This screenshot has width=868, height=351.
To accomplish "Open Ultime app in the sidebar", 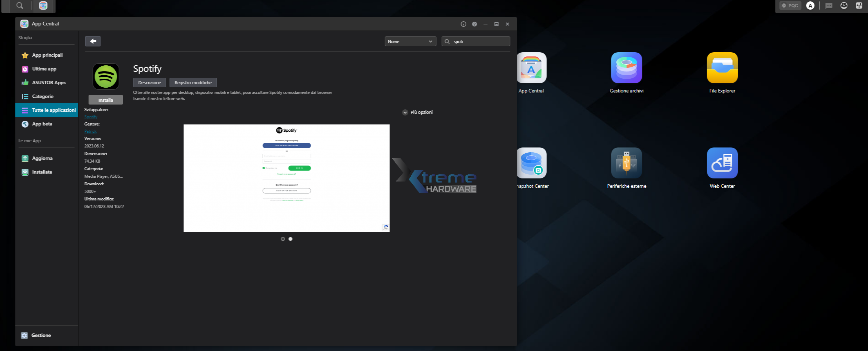I will (x=47, y=69).
